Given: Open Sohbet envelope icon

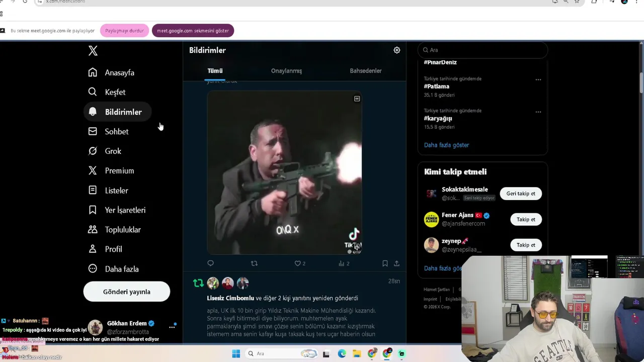Looking at the screenshot, I should [x=93, y=131].
